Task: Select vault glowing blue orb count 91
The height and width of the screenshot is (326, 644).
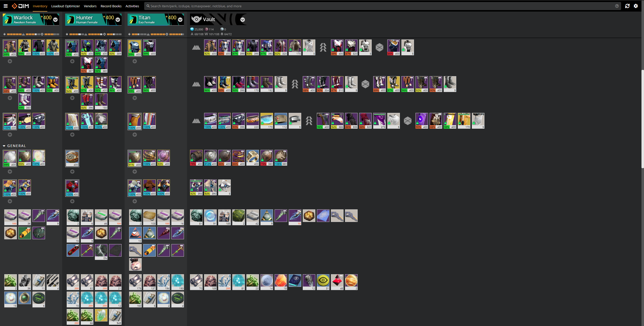Action: point(210,217)
